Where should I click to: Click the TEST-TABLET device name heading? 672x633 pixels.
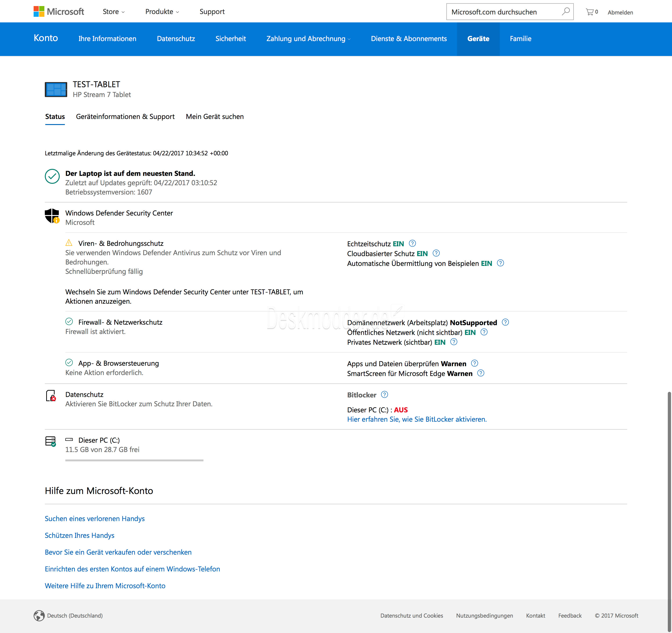point(96,84)
